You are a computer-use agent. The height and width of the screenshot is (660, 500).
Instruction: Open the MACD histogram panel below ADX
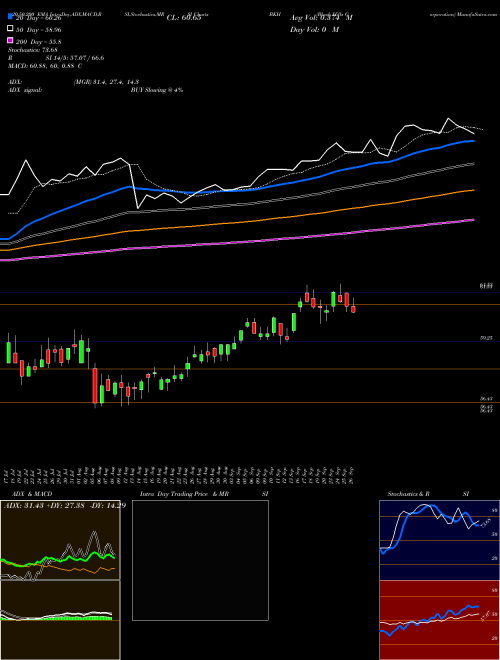pos(60,620)
